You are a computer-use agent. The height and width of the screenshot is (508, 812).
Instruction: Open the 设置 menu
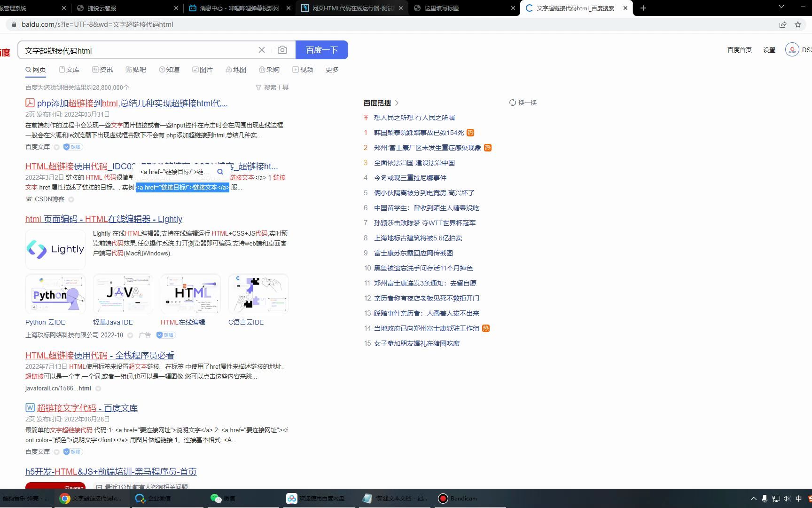pyautogui.click(x=769, y=50)
